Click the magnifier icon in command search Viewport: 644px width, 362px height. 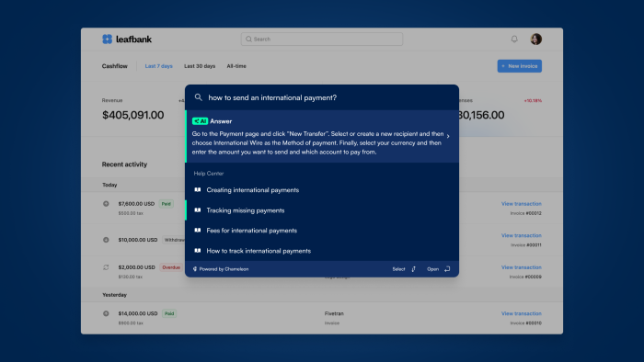[x=199, y=97]
